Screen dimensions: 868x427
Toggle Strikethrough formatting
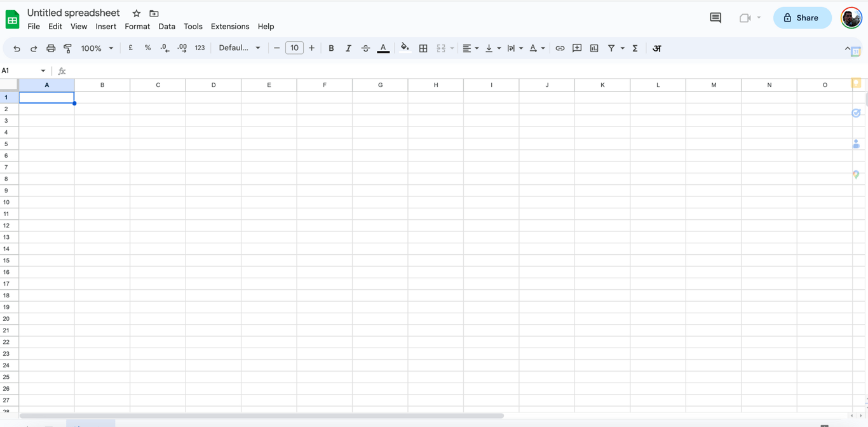pos(365,48)
